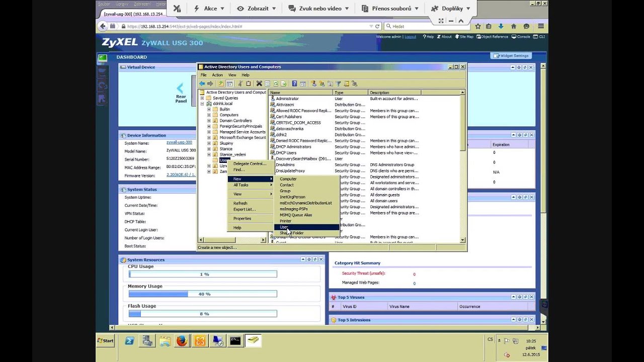Expand the Domain Controllers tree node
Image resolution: width=644 pixels, height=362 pixels.
pos(209,121)
